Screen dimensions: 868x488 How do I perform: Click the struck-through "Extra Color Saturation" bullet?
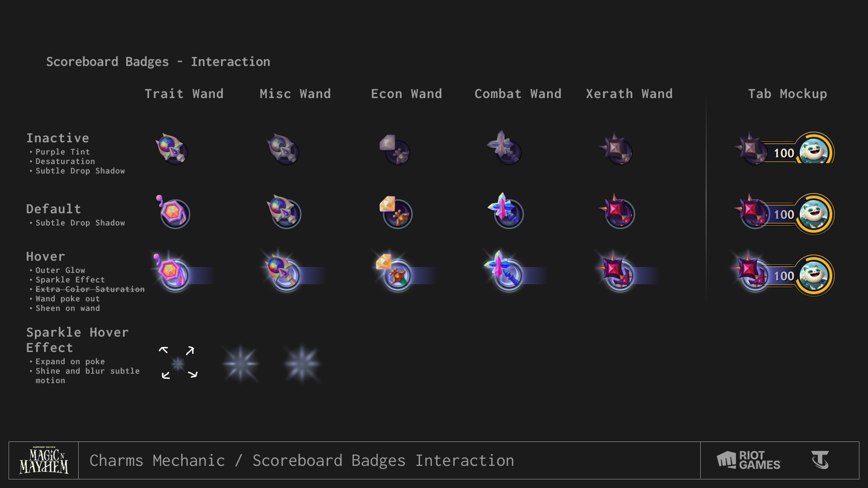90,289
